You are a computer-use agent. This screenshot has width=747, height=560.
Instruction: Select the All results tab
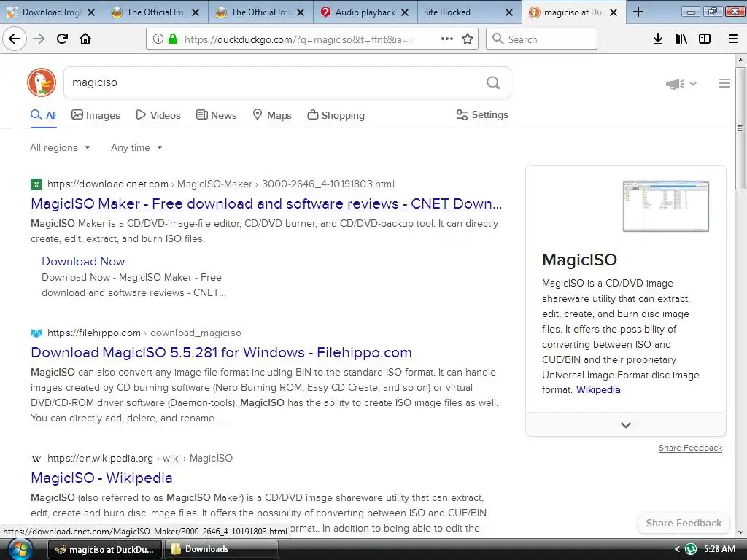[x=43, y=115]
